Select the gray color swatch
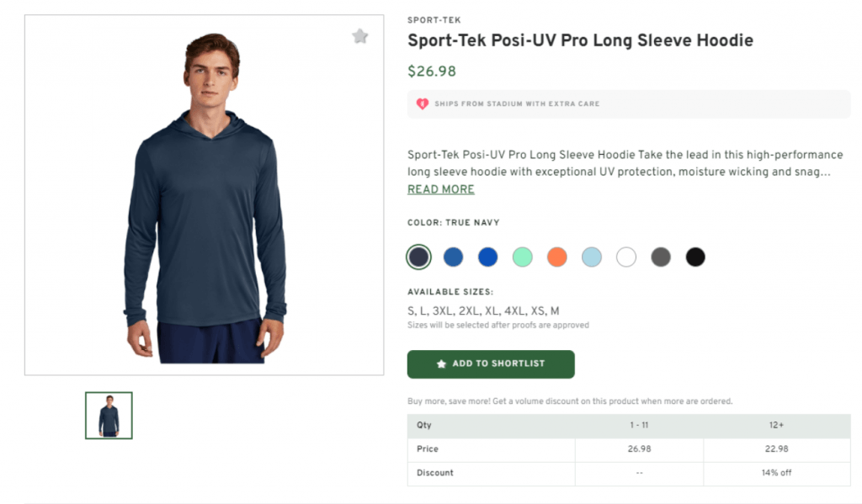Image resolution: width=862 pixels, height=504 pixels. [660, 257]
